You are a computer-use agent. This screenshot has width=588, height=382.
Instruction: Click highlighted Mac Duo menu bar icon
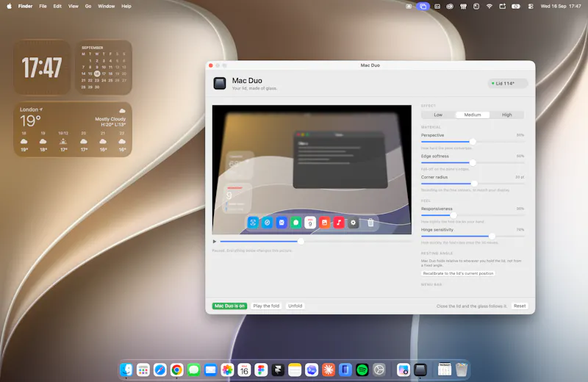[423, 6]
